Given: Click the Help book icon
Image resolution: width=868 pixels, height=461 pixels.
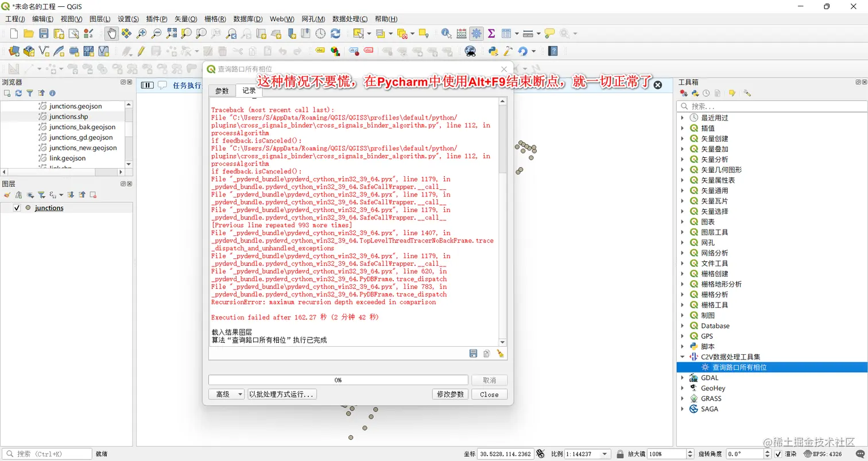Looking at the screenshot, I should pyautogui.click(x=553, y=51).
